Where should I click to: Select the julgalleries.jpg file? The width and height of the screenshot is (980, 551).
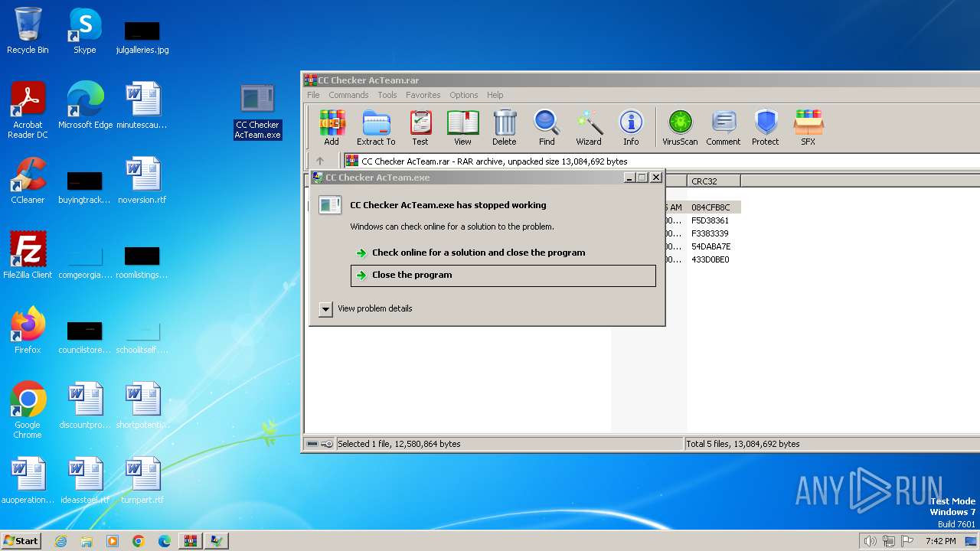pyautogui.click(x=142, y=37)
